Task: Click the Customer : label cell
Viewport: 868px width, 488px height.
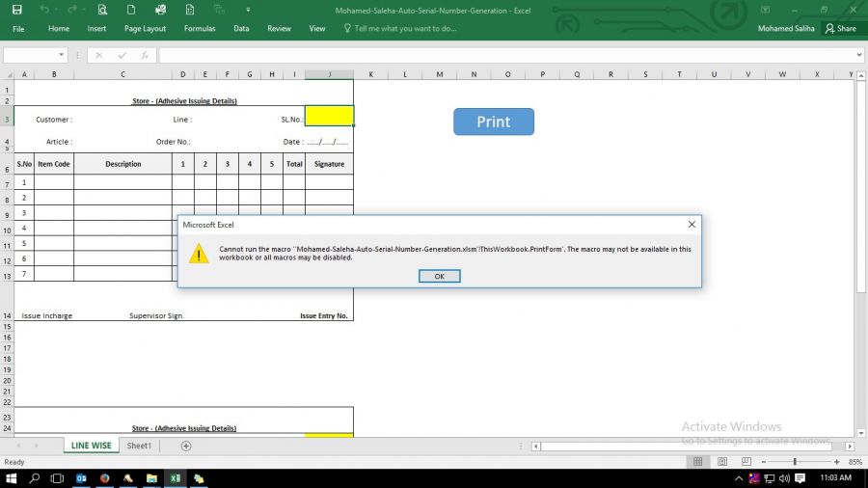Action: (54, 120)
